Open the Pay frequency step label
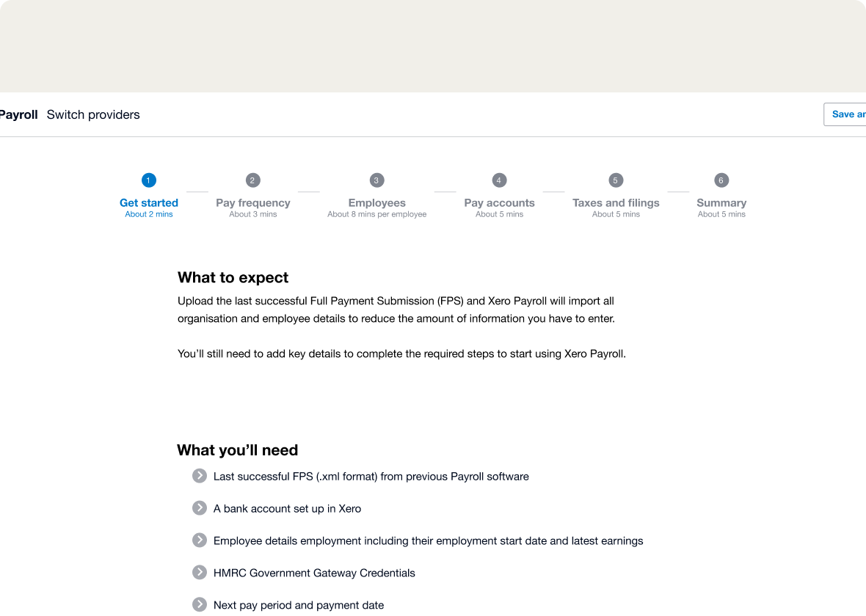The width and height of the screenshot is (866, 616). tap(253, 203)
